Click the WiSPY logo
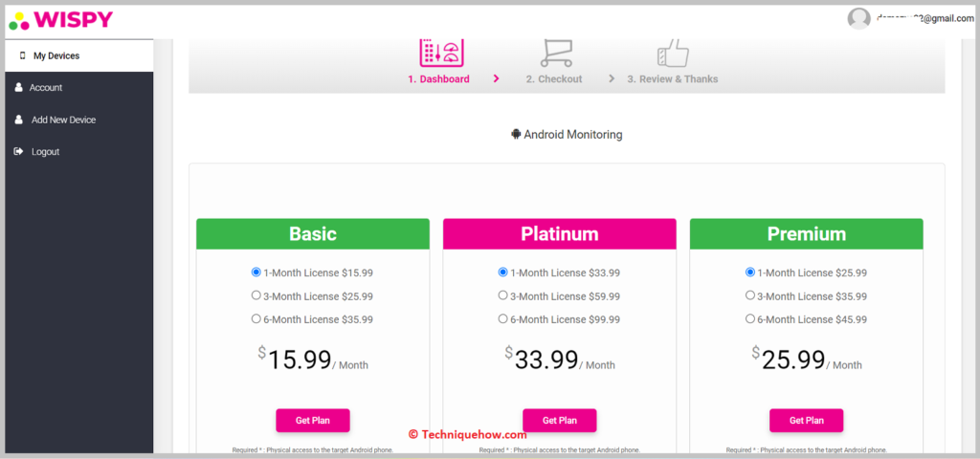 pos(60,20)
